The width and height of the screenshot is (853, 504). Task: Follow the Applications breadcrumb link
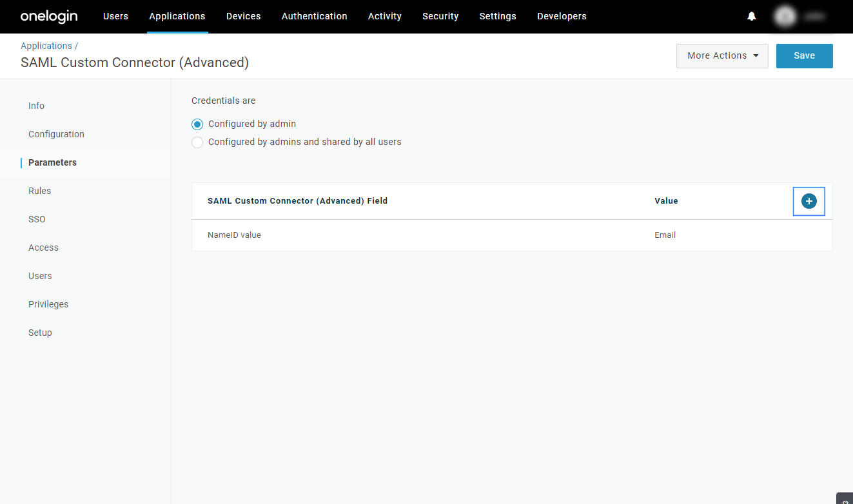tap(46, 46)
